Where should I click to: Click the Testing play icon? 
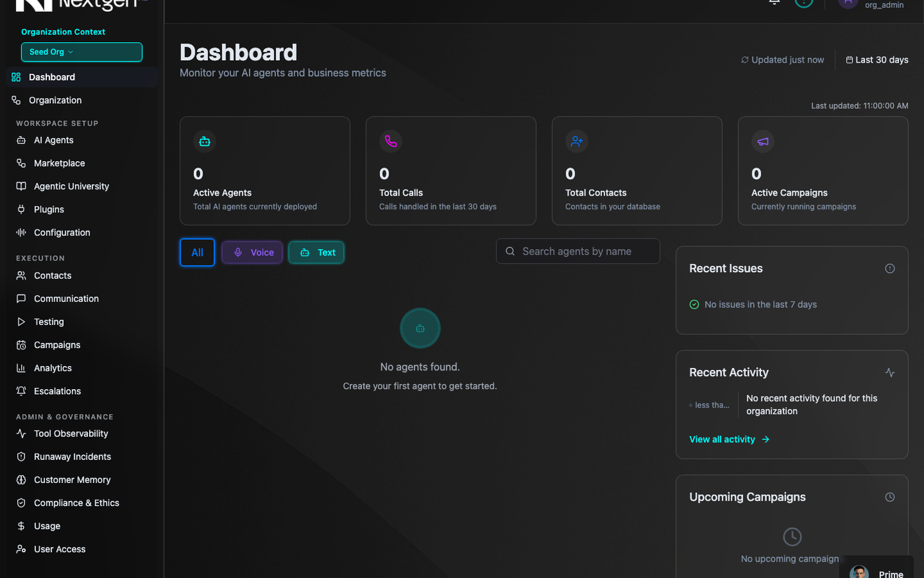click(x=21, y=322)
